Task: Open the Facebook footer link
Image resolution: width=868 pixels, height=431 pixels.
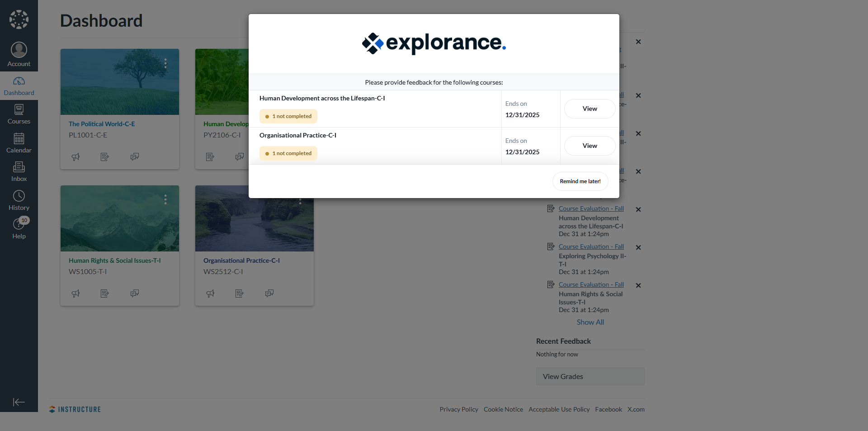Action: (609, 409)
